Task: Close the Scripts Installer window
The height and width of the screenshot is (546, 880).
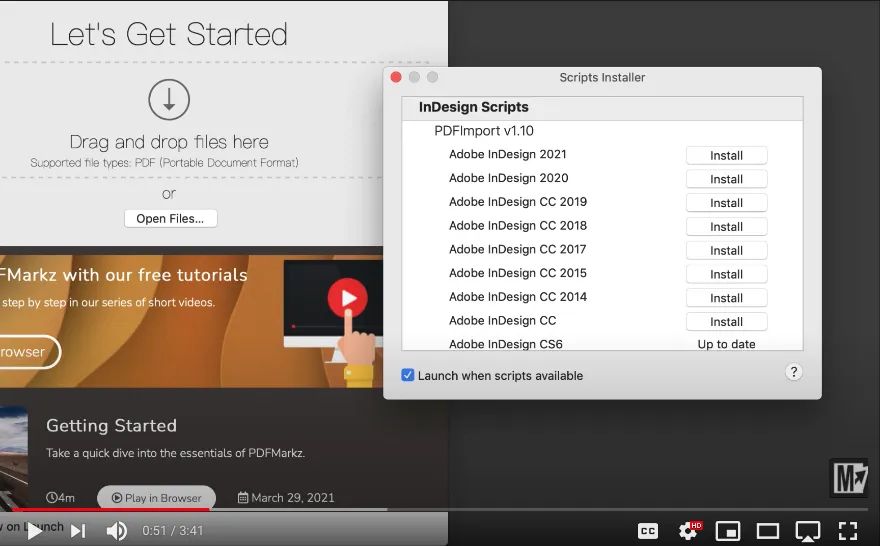Action: coord(396,77)
